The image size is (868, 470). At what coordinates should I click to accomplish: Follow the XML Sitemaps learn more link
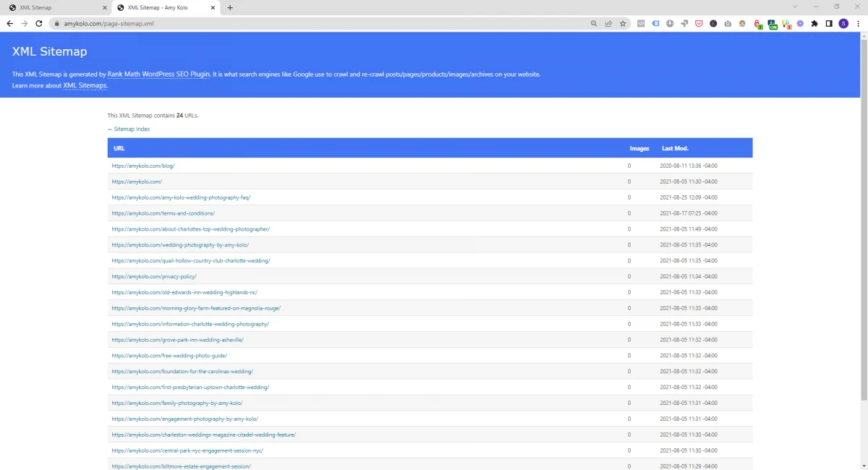85,85
